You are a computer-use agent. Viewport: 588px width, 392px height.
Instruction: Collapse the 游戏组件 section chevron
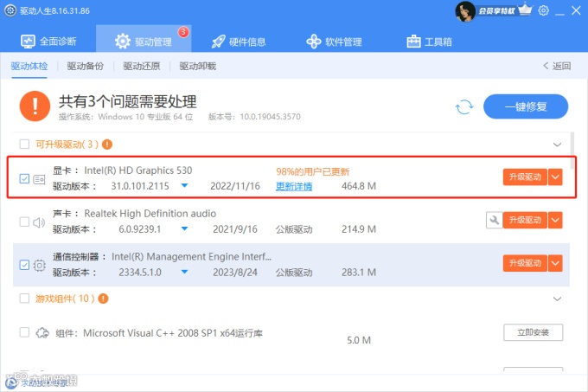click(x=557, y=299)
